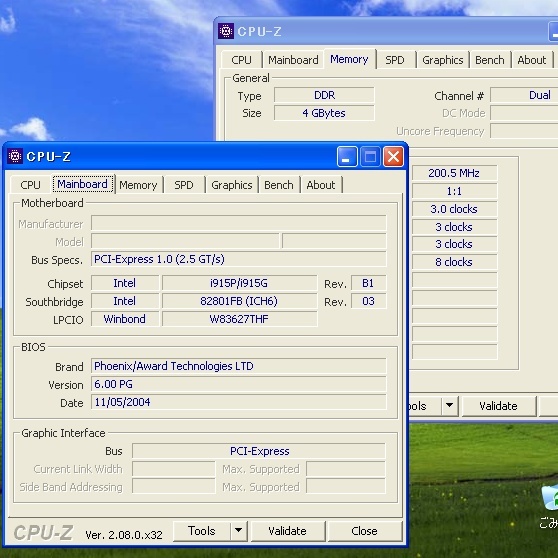558x558 pixels.
Task: Open About tab in the back window
Action: click(532, 60)
